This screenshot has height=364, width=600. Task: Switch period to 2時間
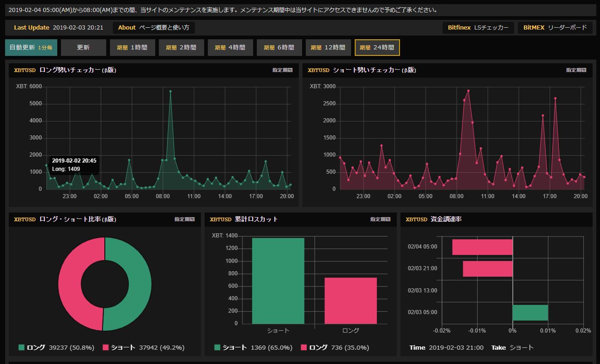click(x=181, y=48)
